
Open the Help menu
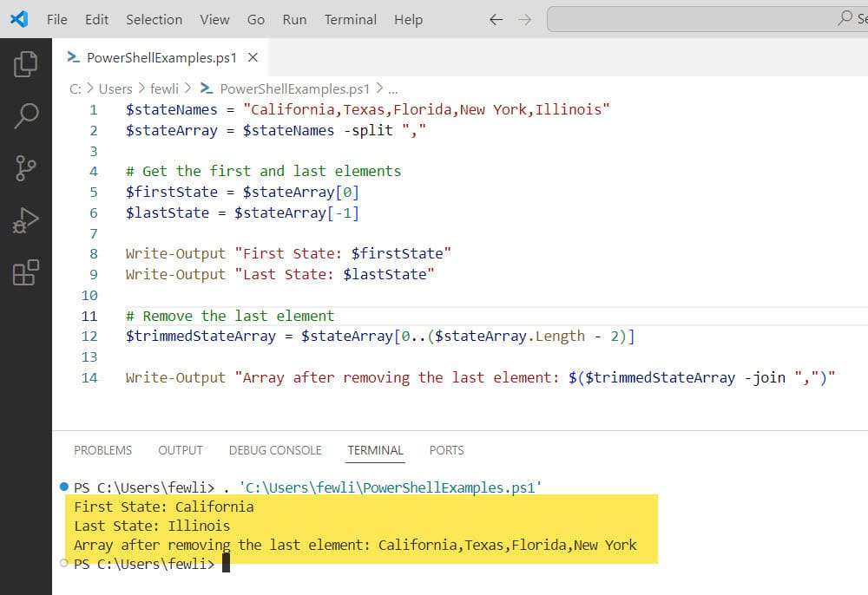point(408,19)
